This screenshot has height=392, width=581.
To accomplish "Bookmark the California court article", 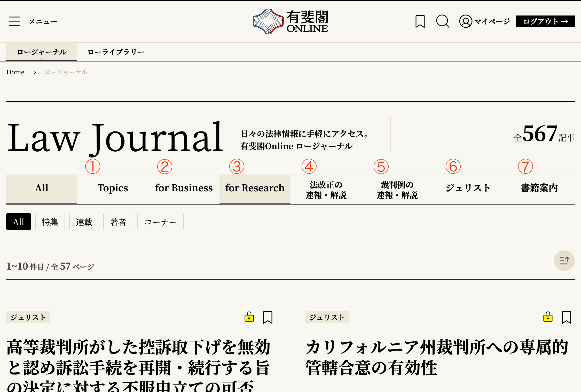I will tap(566, 317).
